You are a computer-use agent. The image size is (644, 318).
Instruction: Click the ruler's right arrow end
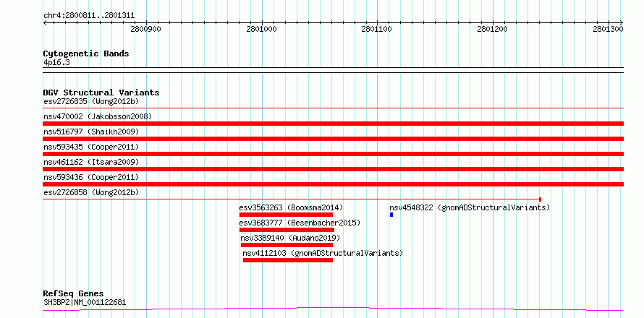[x=622, y=23]
